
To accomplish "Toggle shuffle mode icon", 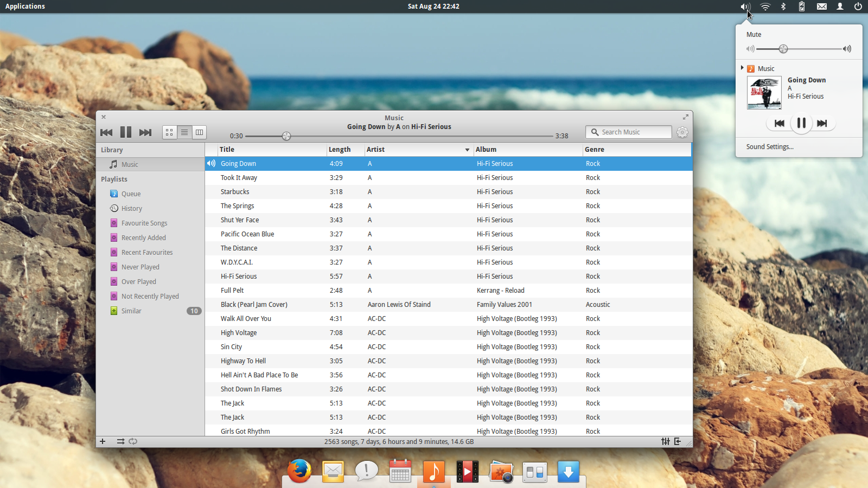I will [120, 441].
